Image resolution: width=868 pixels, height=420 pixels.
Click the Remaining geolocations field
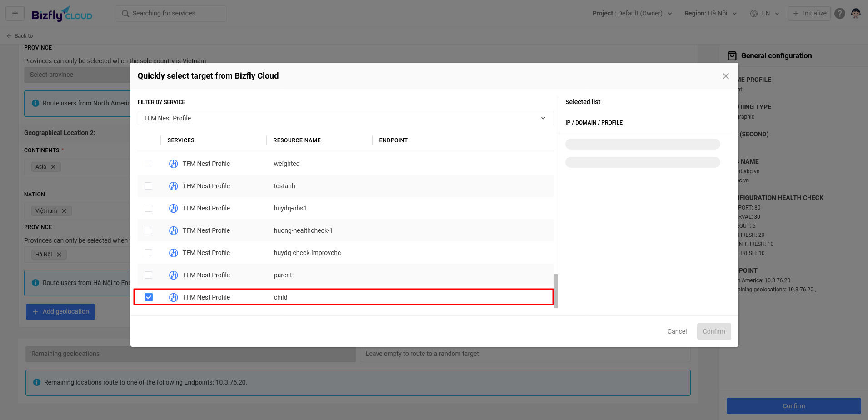(x=191, y=354)
